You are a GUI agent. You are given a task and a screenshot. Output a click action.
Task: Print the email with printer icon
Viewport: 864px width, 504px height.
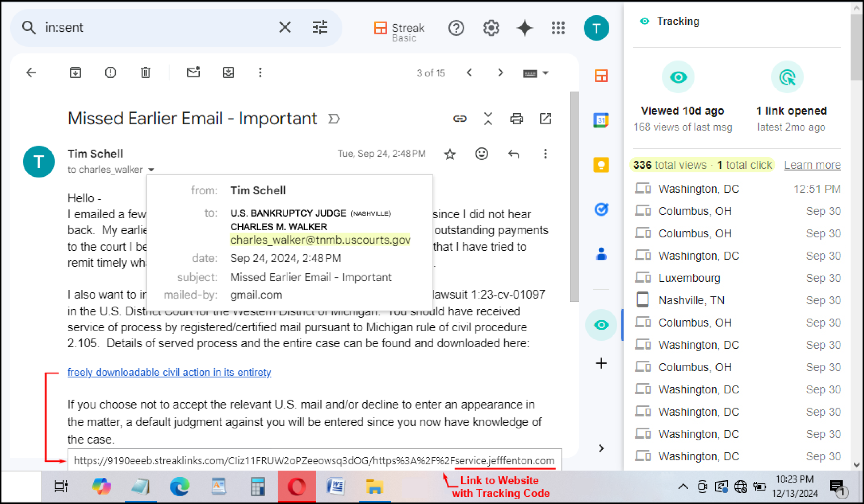(516, 119)
